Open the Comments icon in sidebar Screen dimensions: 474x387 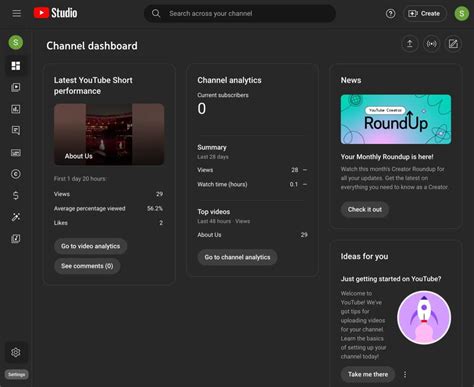16,130
